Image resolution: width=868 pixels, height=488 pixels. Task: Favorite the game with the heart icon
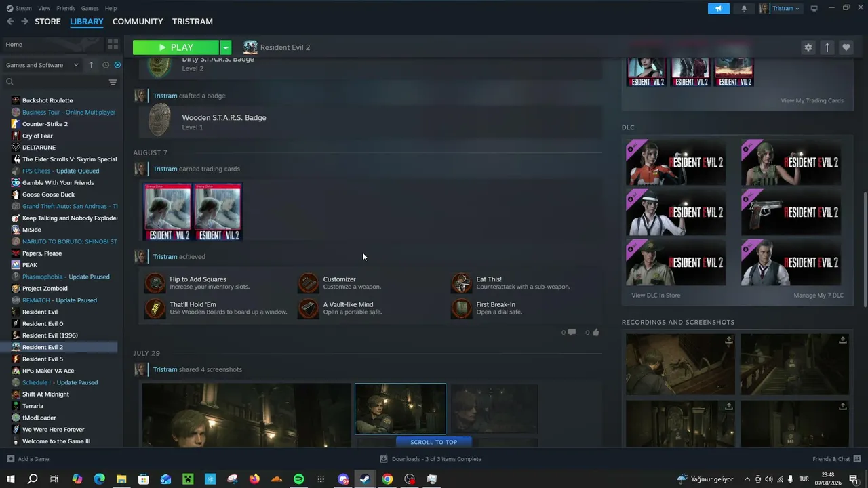tap(846, 47)
